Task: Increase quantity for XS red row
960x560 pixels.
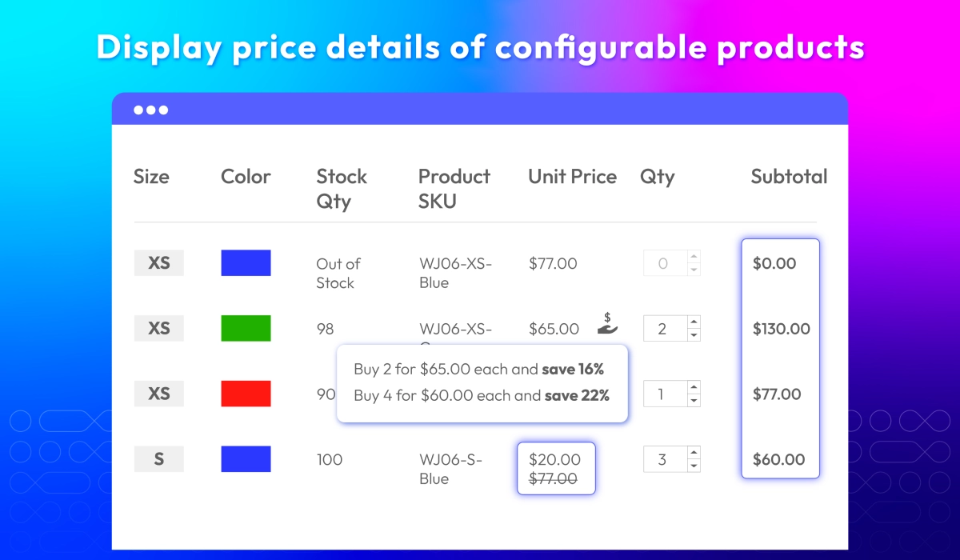Action: tap(694, 388)
